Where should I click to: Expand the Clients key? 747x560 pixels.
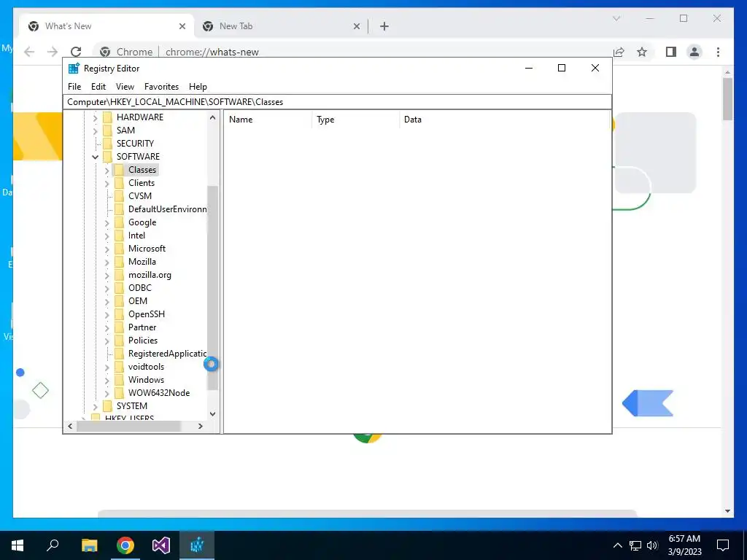[x=107, y=183]
